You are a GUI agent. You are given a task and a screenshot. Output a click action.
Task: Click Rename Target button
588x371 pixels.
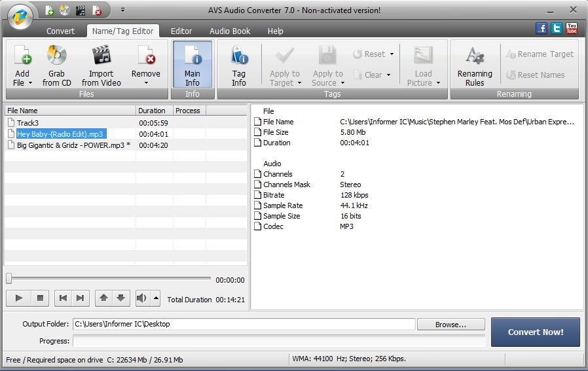pyautogui.click(x=540, y=54)
